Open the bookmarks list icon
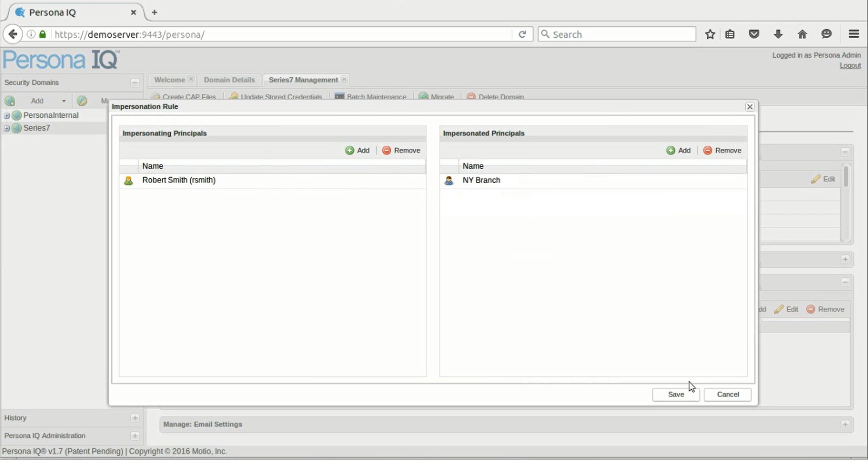This screenshot has width=868, height=473. pos(730,34)
